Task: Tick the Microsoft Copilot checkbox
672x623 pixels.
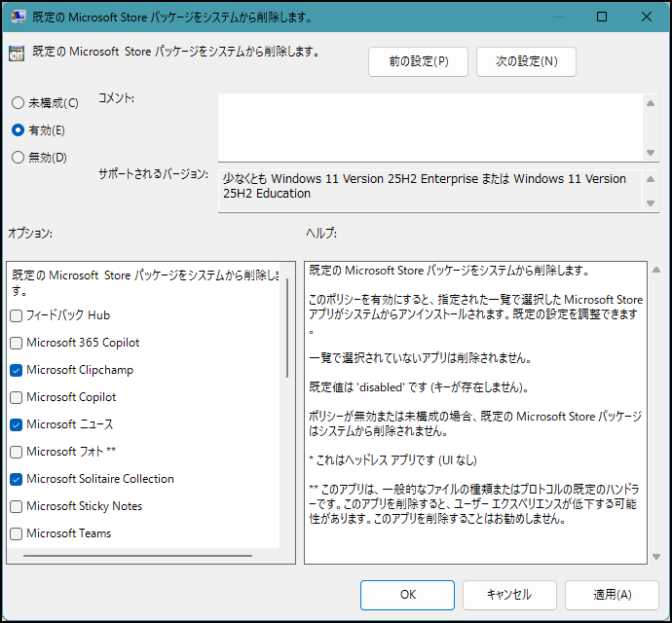Action: pyautogui.click(x=17, y=397)
